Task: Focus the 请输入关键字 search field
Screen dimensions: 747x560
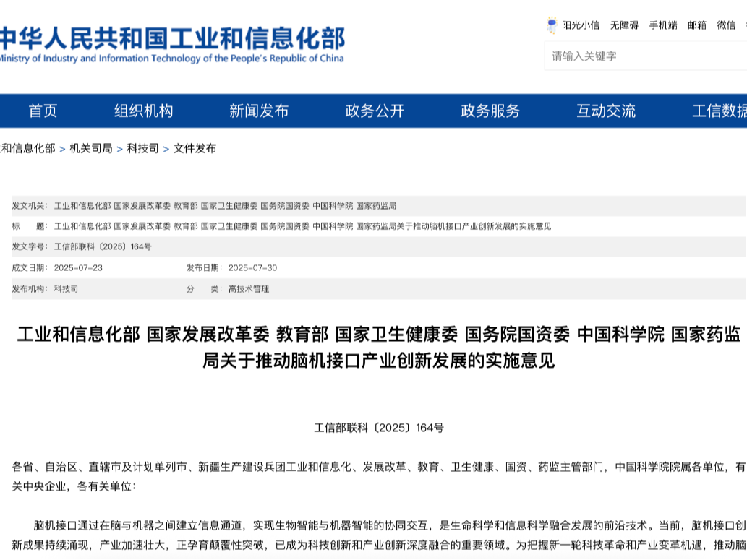Action: pos(646,56)
